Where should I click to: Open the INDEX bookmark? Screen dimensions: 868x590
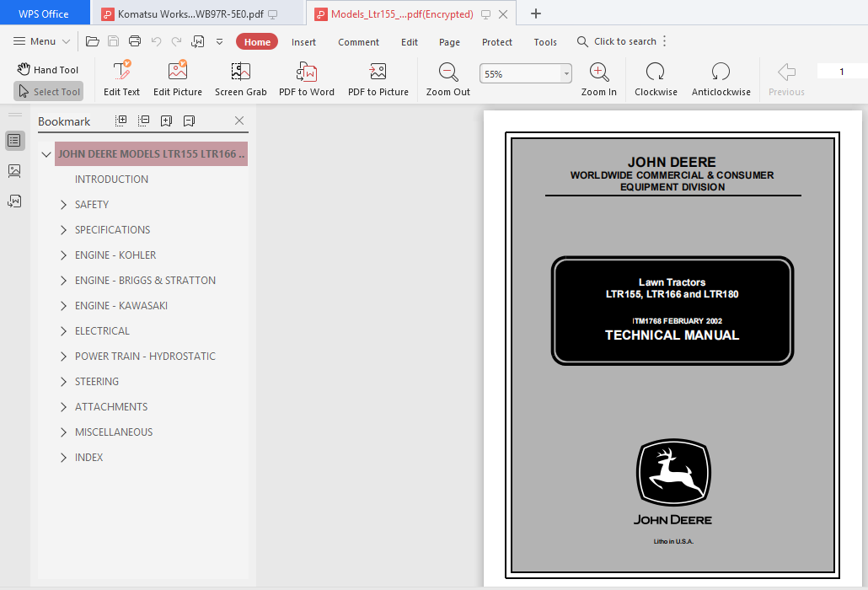(x=89, y=458)
